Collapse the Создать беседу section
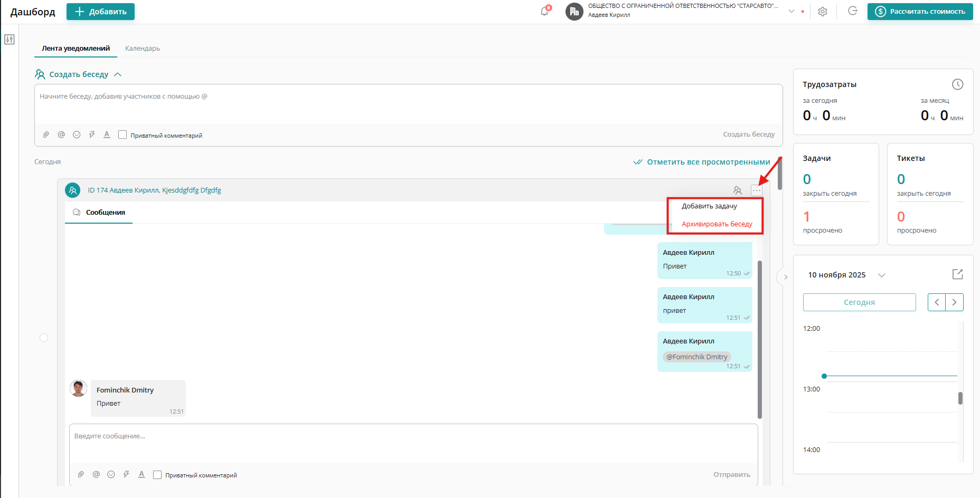Image resolution: width=980 pixels, height=498 pixels. point(118,74)
